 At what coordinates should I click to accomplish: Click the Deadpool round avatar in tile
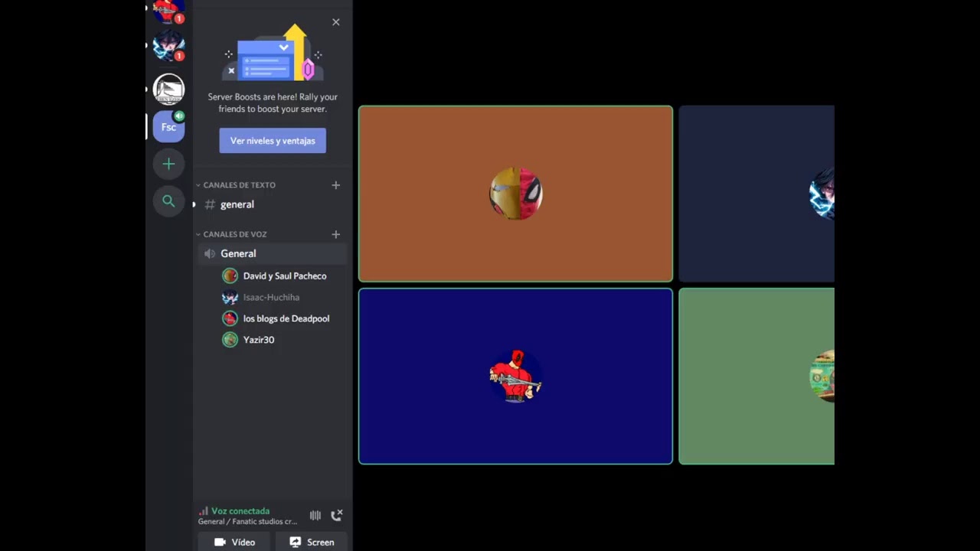coord(516,376)
